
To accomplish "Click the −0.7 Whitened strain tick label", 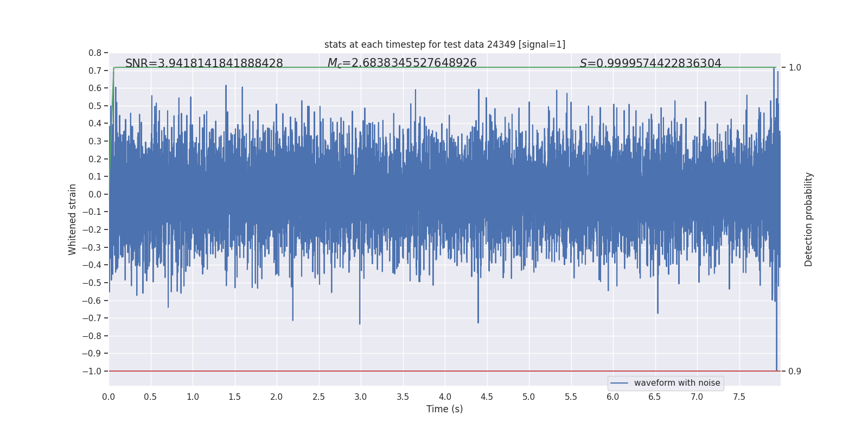I will pos(92,318).
